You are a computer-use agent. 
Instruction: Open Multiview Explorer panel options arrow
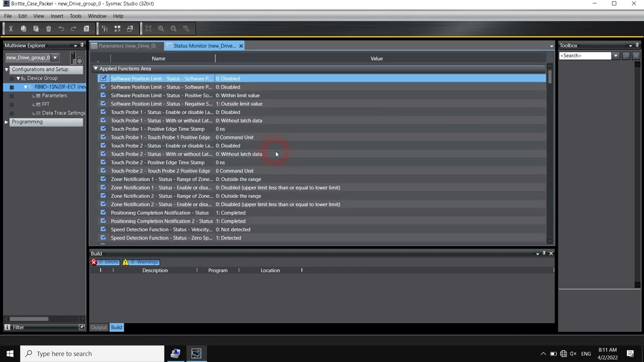[x=75, y=46]
